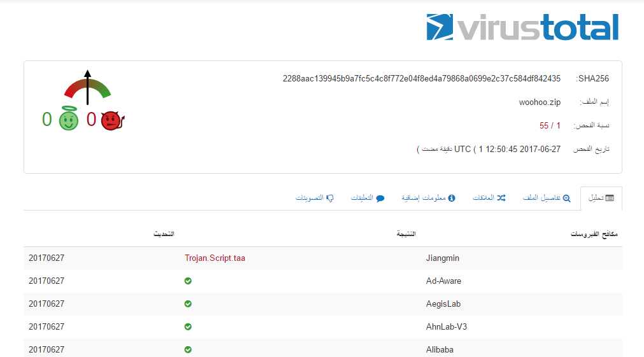
Task: Select the Jiangmin antivirus name
Action: point(443,258)
